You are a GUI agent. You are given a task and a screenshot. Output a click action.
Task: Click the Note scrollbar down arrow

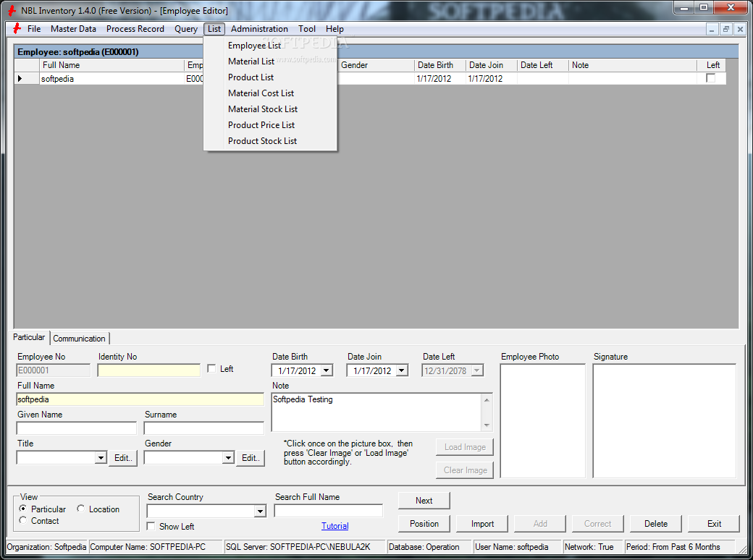[487, 425]
